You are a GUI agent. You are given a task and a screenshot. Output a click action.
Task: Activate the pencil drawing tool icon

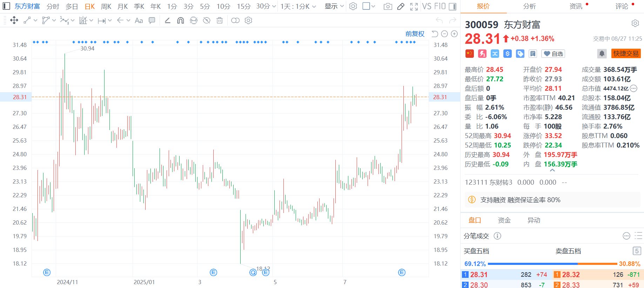tap(401, 7)
